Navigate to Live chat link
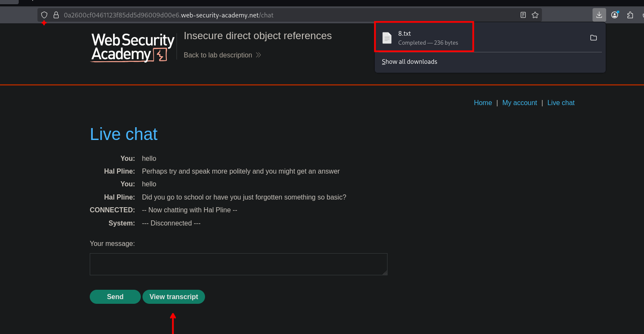This screenshot has width=644, height=334. point(561,103)
